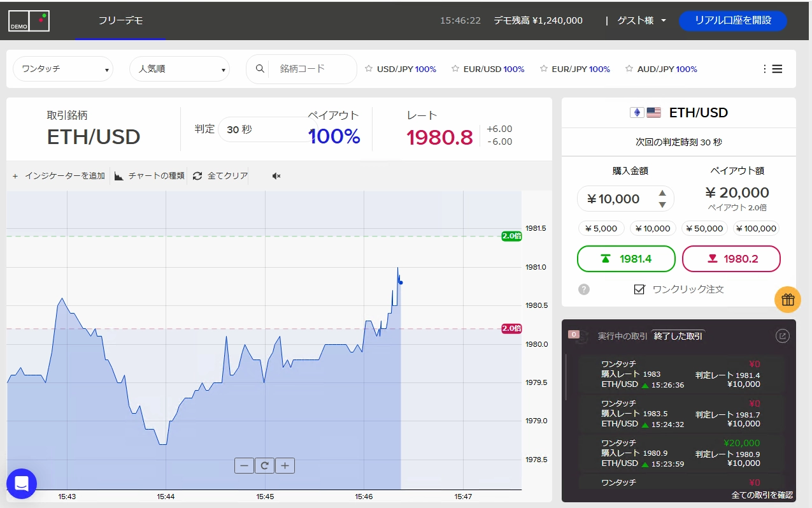Favorite EUR/JPY with its star icon
Image resolution: width=812 pixels, height=508 pixels.
click(x=544, y=69)
